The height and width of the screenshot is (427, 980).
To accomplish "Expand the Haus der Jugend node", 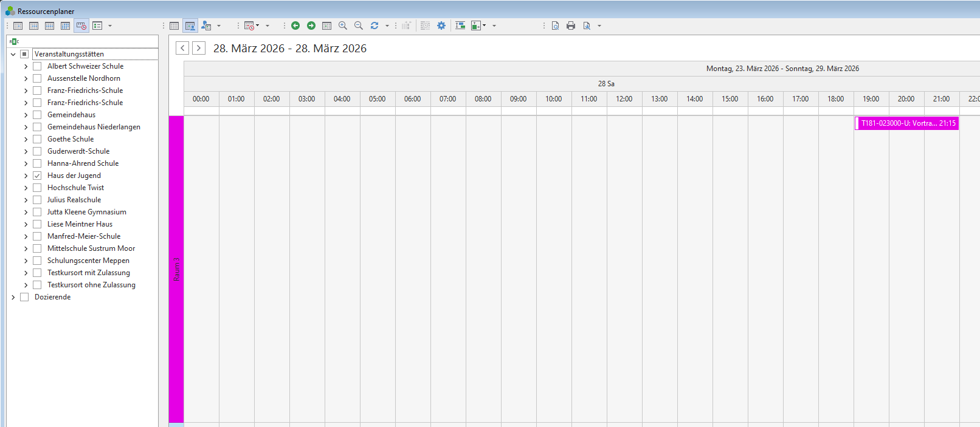I will coord(26,176).
